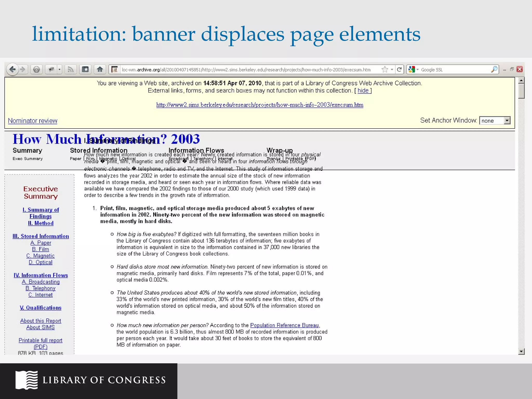Click the bookmarks star-box toolbar icon

(x=85, y=69)
